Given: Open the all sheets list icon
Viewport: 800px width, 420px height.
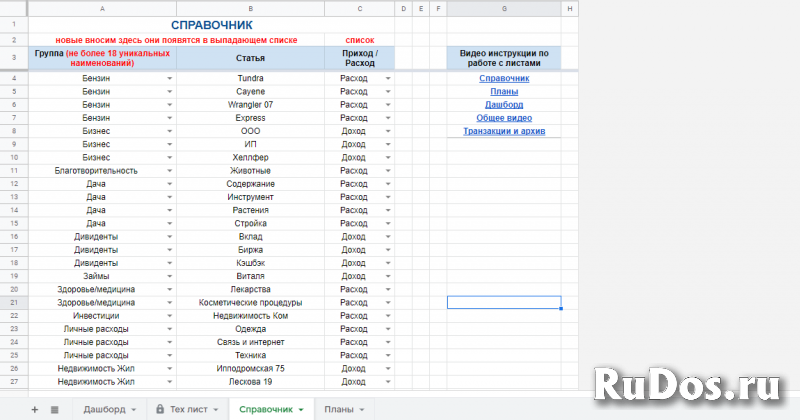Looking at the screenshot, I should (x=54, y=409).
